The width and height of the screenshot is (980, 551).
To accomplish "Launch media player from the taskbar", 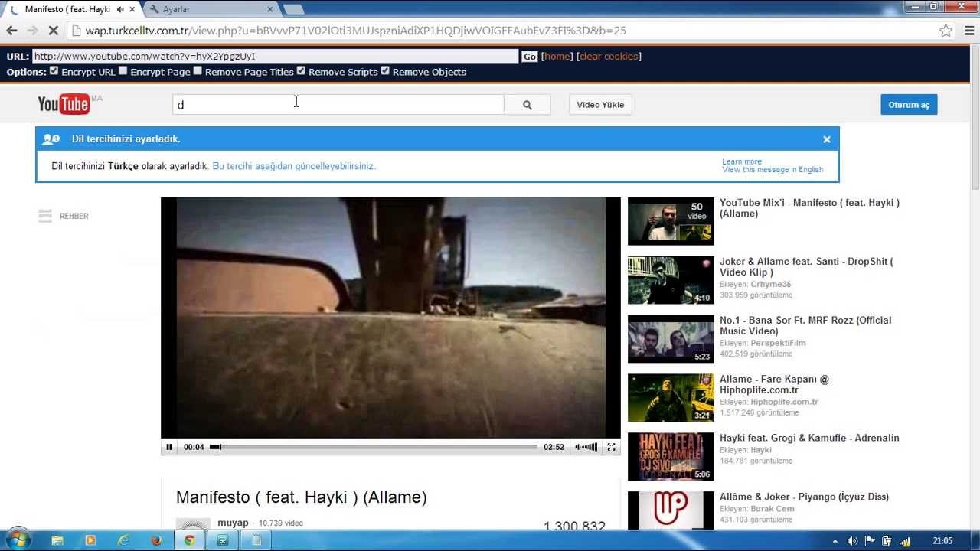I will click(90, 540).
